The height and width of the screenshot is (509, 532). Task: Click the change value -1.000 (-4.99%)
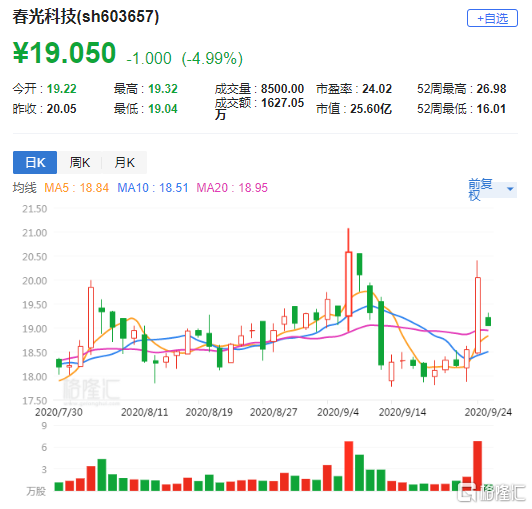coord(185,58)
